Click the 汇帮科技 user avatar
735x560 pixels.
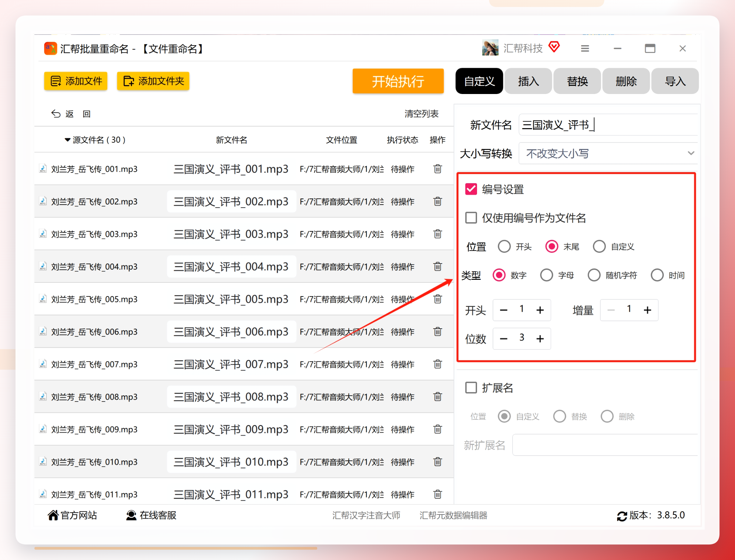(x=490, y=48)
